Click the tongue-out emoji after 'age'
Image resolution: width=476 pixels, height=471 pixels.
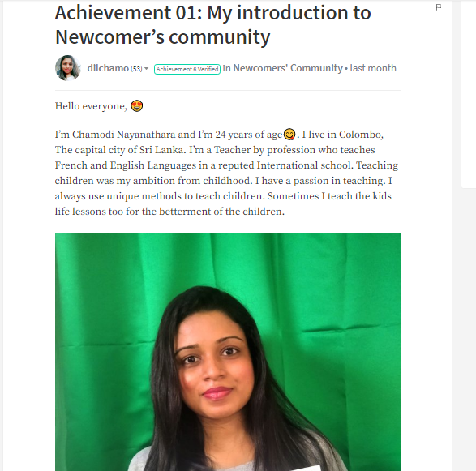click(289, 134)
